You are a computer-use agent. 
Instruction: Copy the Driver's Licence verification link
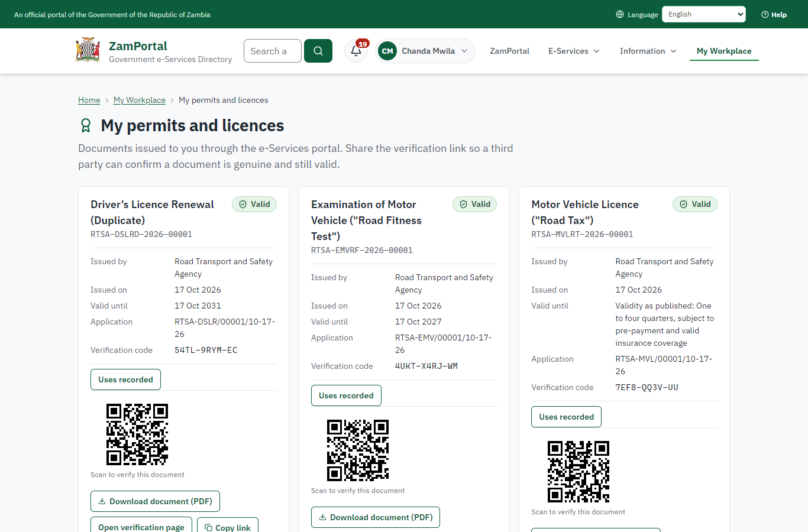(228, 524)
